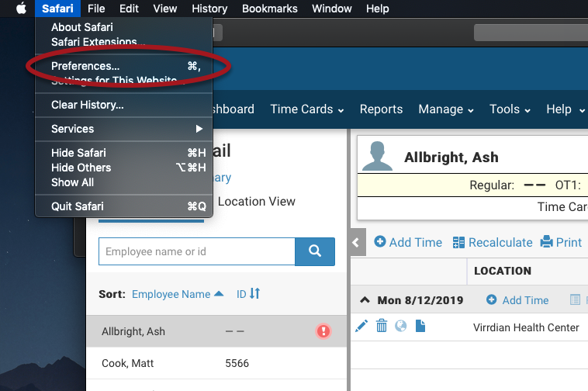
Task: Choose Quit Safari
Action: click(124, 206)
